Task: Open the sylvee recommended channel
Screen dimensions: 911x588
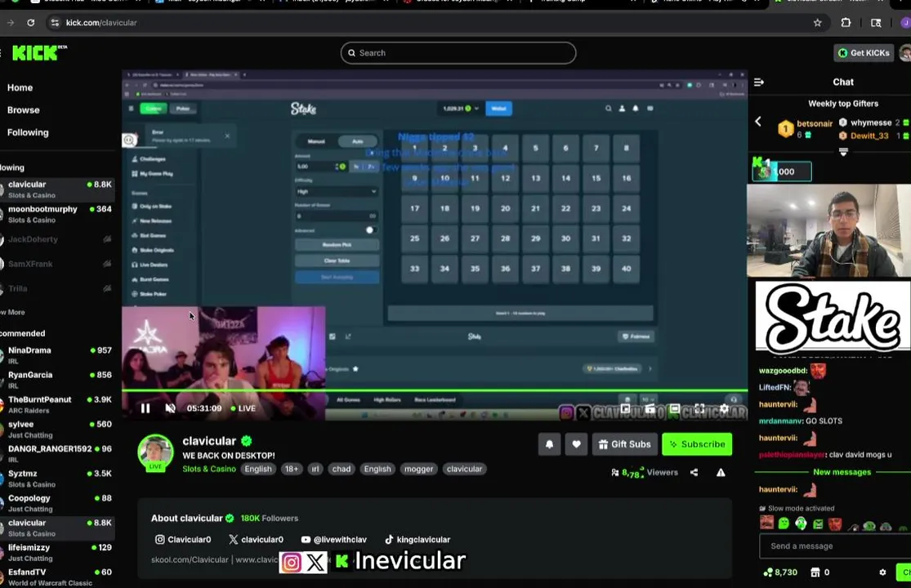Action: pos(57,429)
